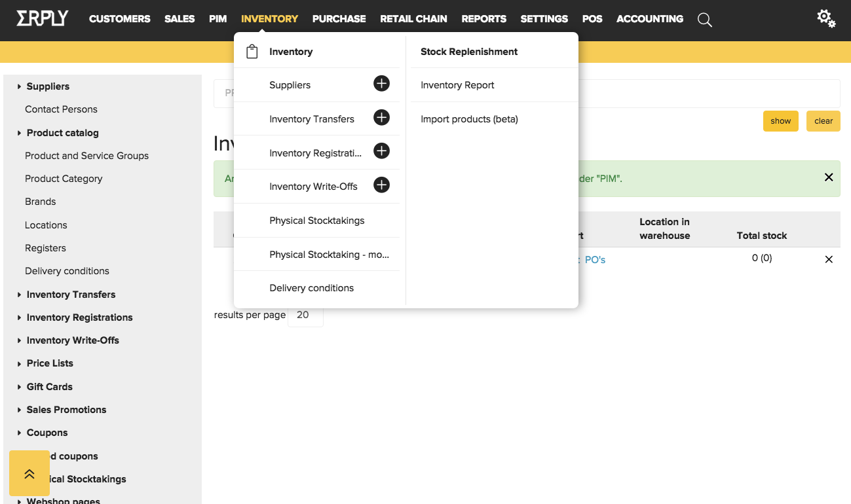The height and width of the screenshot is (504, 851).
Task: Open the RETAIL CHAIN menu
Action: pyautogui.click(x=413, y=19)
